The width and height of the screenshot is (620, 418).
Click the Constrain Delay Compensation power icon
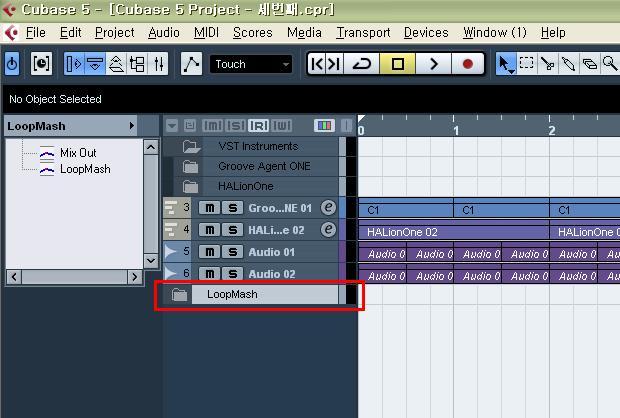coord(12,63)
